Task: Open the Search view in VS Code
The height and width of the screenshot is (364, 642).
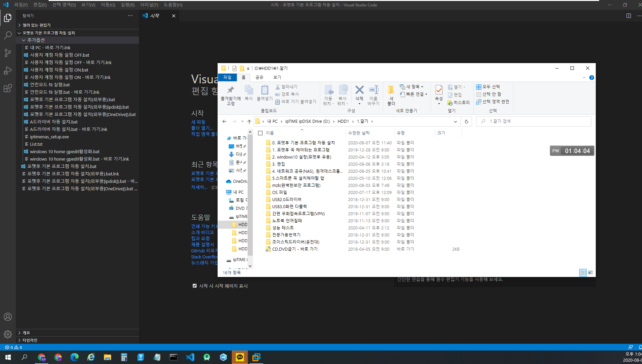Action: click(x=8, y=35)
